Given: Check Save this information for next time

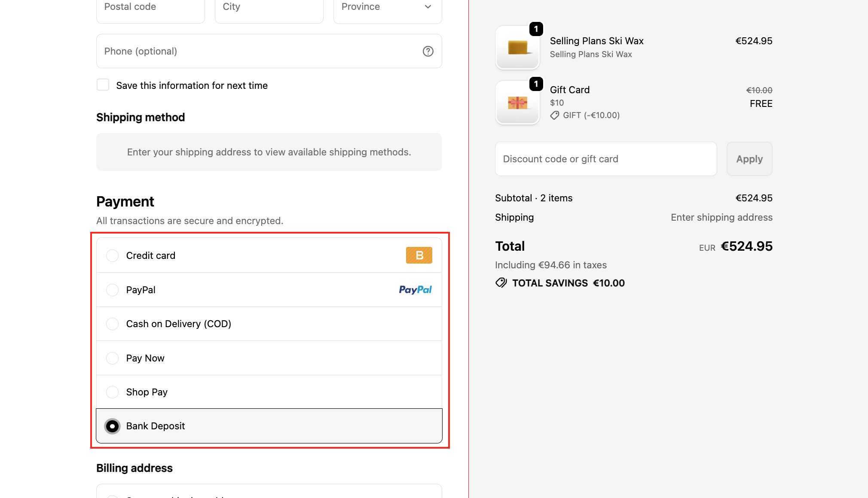Looking at the screenshot, I should [103, 85].
